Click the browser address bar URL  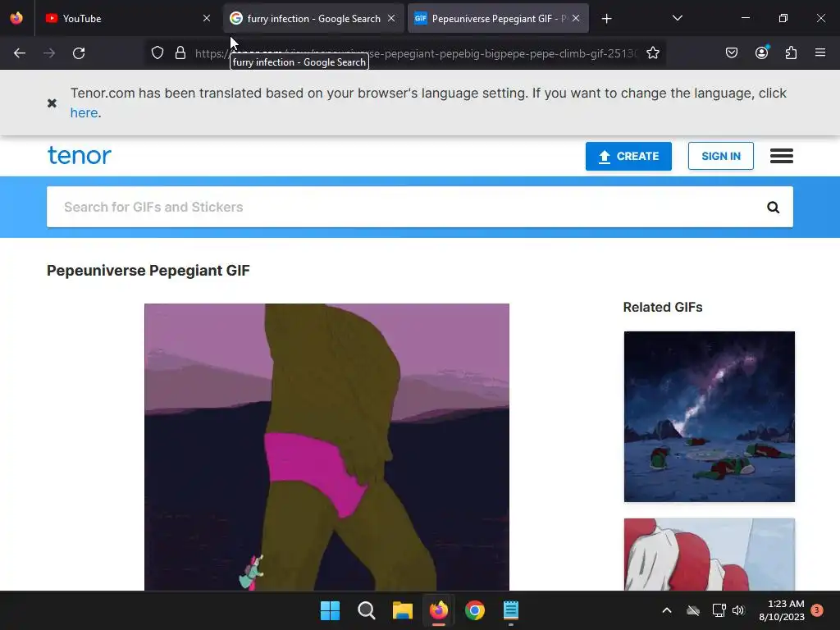[x=416, y=53]
